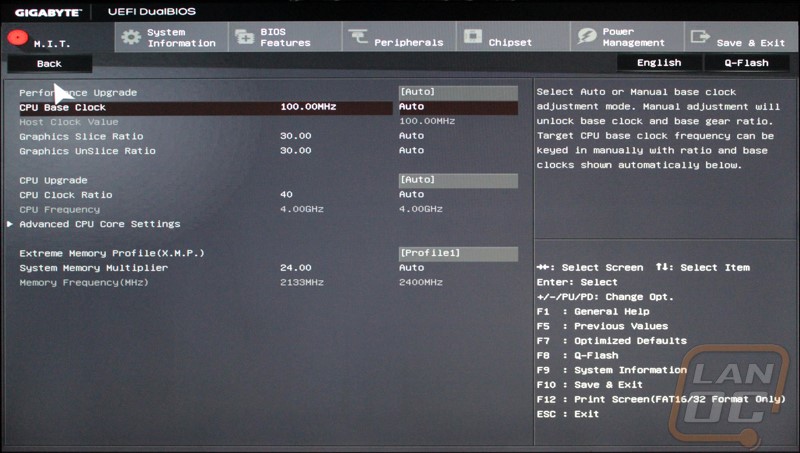Click the Q-Flash button
This screenshot has width=800, height=453.
pos(747,63)
